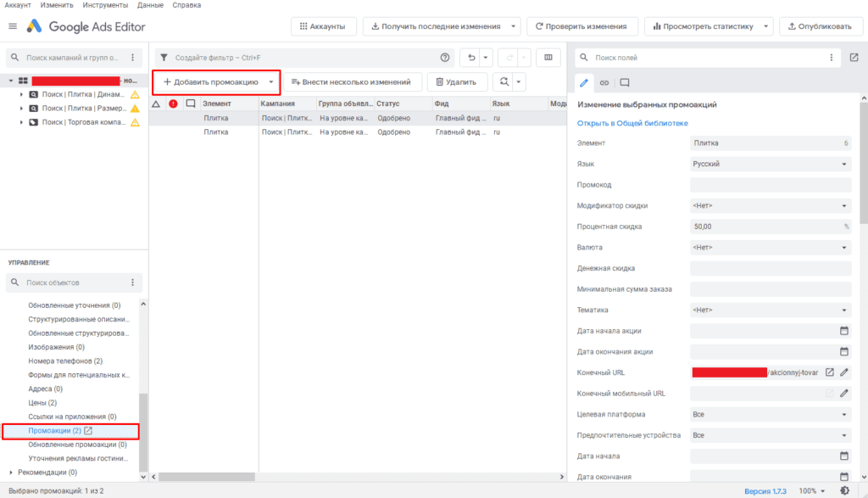Open the Аккаунт menu
The width and height of the screenshot is (868, 498).
[x=18, y=5]
